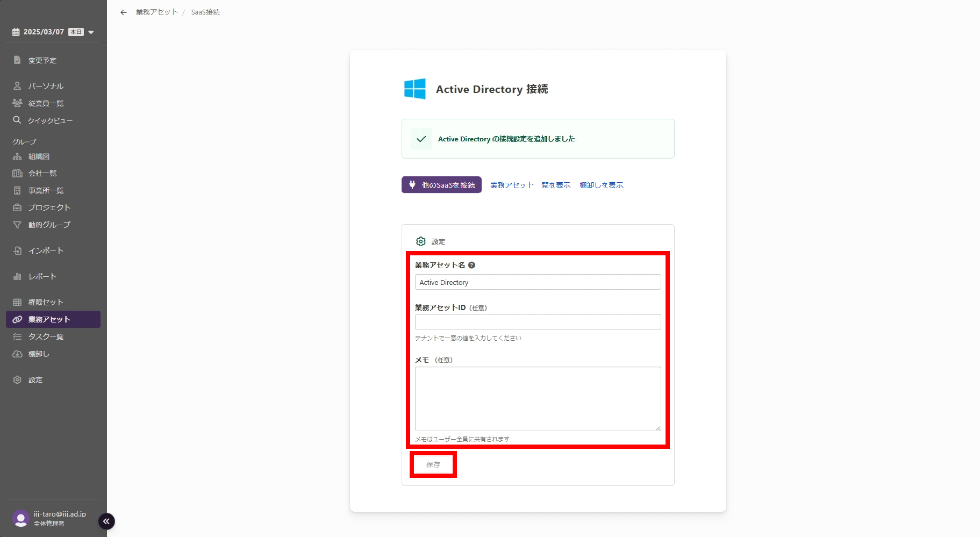This screenshot has width=980, height=537.
Task: Click the インポート import icon
Action: click(x=17, y=250)
